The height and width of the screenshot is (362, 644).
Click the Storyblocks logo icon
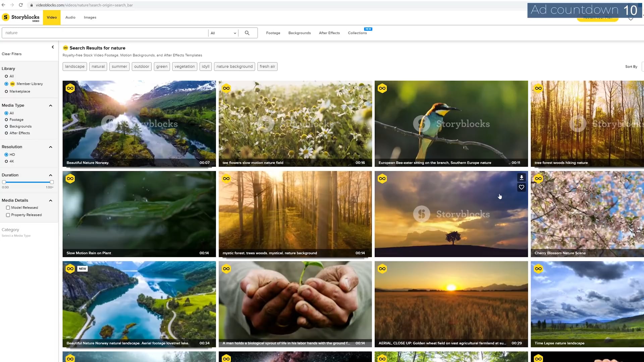point(6,17)
